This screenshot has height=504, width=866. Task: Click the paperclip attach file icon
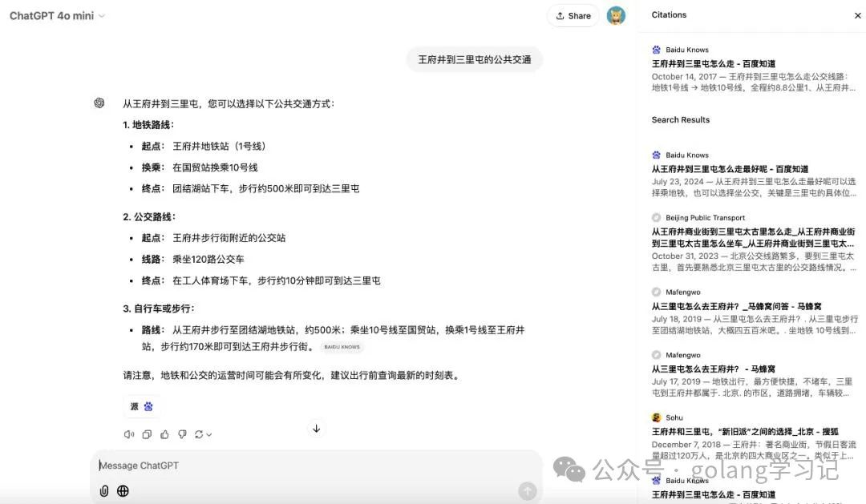(x=103, y=491)
